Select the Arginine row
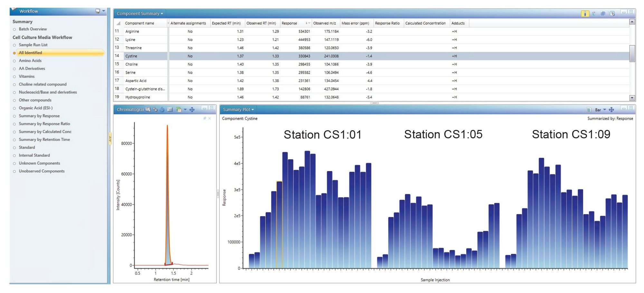This screenshot has width=644, height=293. point(372,32)
